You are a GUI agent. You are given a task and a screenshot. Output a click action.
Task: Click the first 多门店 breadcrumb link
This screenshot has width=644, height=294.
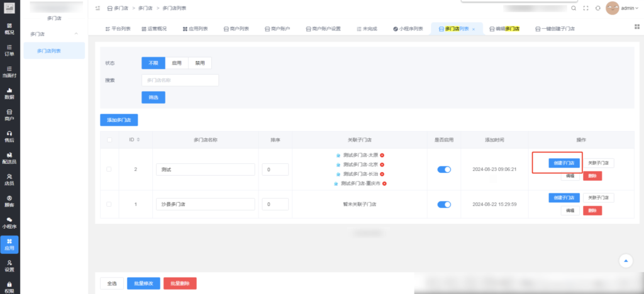(x=117, y=8)
